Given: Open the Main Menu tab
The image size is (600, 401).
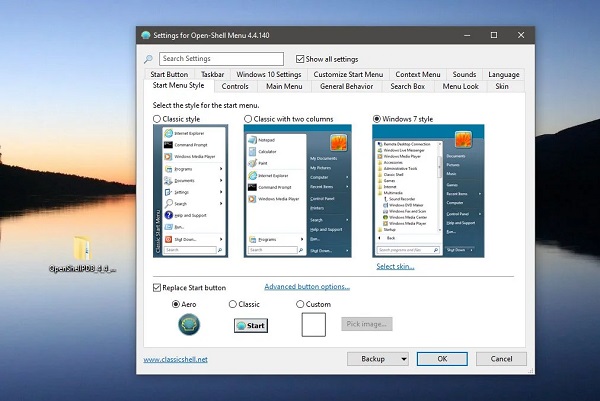Looking at the screenshot, I should [x=284, y=86].
